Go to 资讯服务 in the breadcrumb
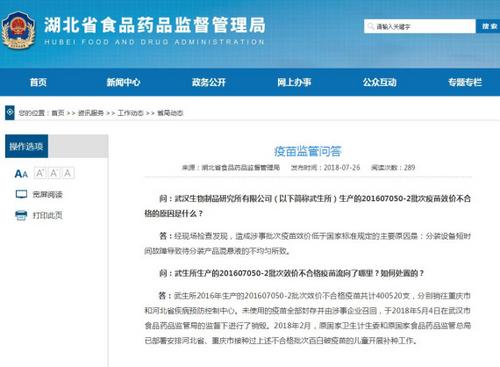500x367 pixels. pyautogui.click(x=91, y=113)
